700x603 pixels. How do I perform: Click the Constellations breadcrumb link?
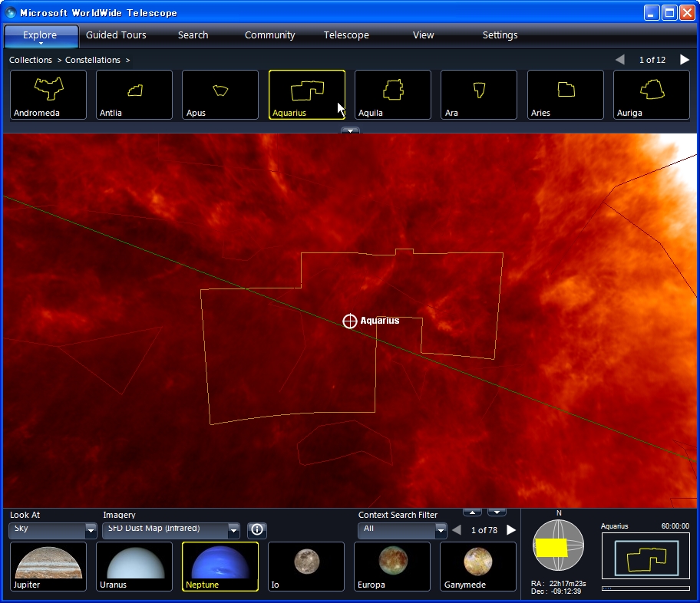coord(93,60)
